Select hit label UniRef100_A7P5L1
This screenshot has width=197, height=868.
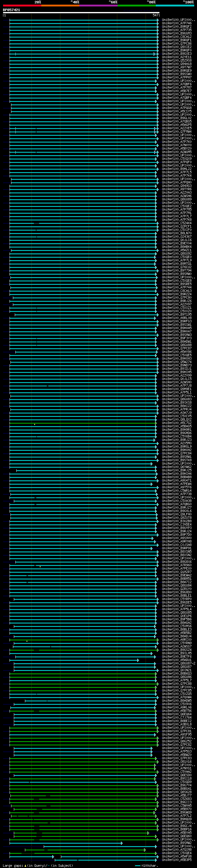[x=177, y=392]
